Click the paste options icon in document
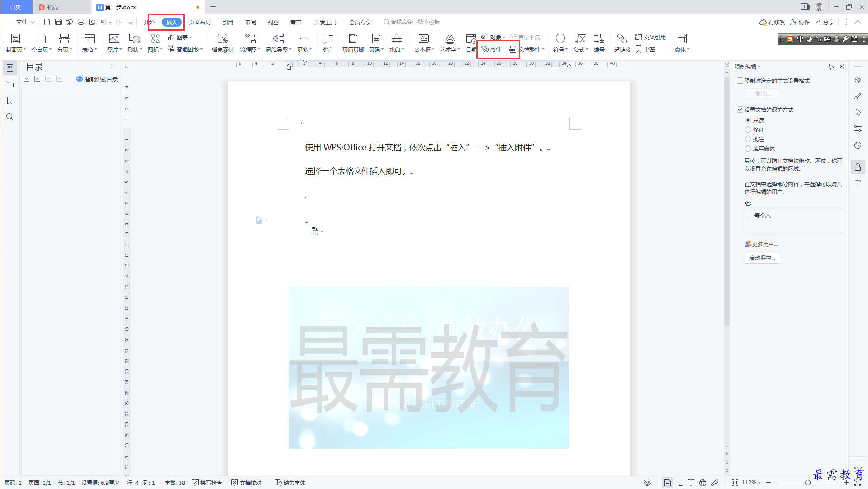Viewport: 868px width, 489px height. 314,231
